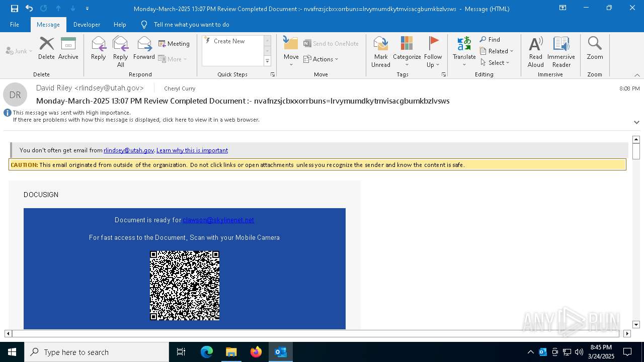This screenshot has width=644, height=362.
Task: Click the taskbar search box
Action: coord(97,352)
